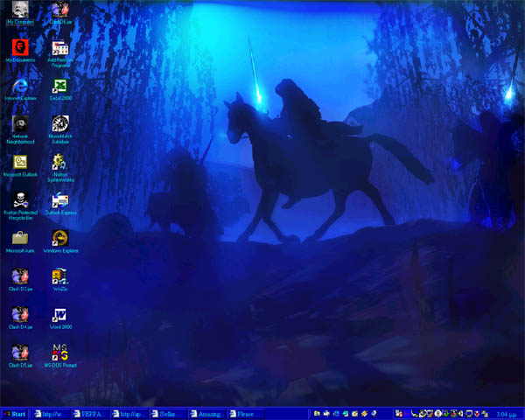Click the taskbar clock showing 3:04
Screen dimensions: 525x420
506,414
